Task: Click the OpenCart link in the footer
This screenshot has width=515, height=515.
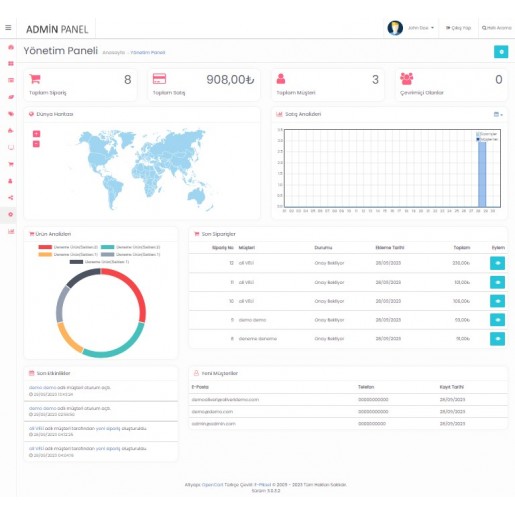Action: coord(212,485)
